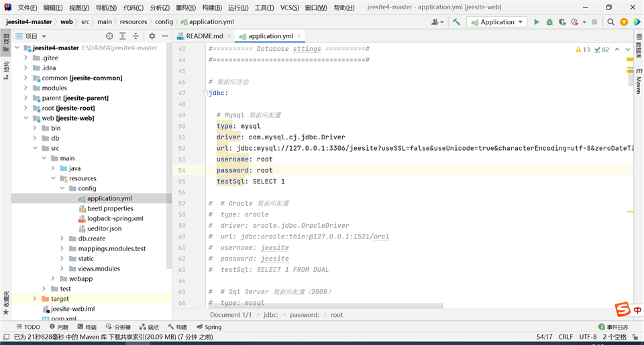Click the 2 个空格 indent status
The image size is (644, 345).
click(614, 337)
